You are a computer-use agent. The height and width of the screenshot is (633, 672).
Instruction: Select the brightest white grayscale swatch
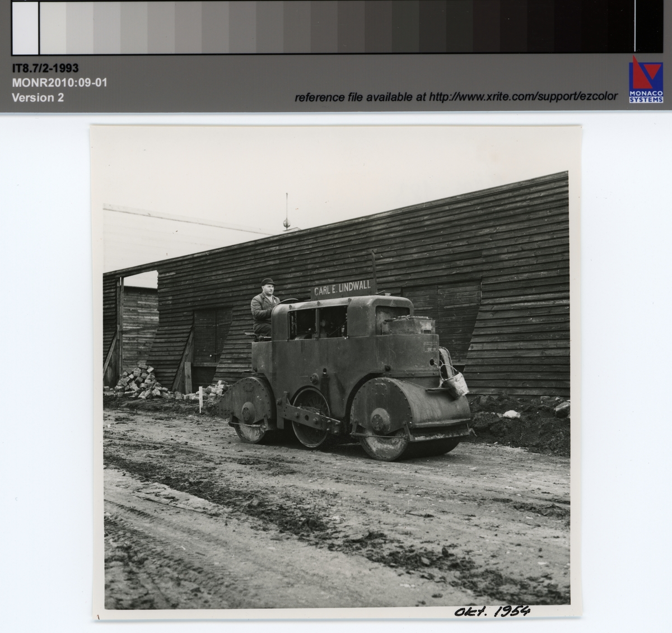pyautogui.click(x=25, y=26)
